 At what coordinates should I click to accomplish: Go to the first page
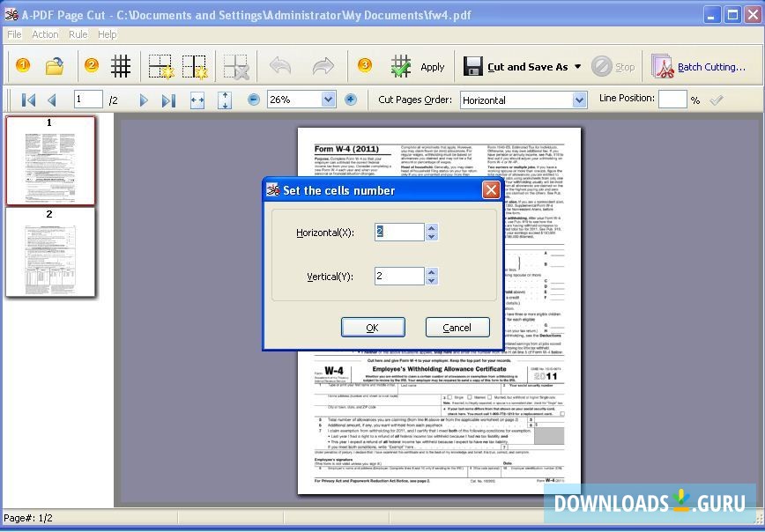(28, 100)
